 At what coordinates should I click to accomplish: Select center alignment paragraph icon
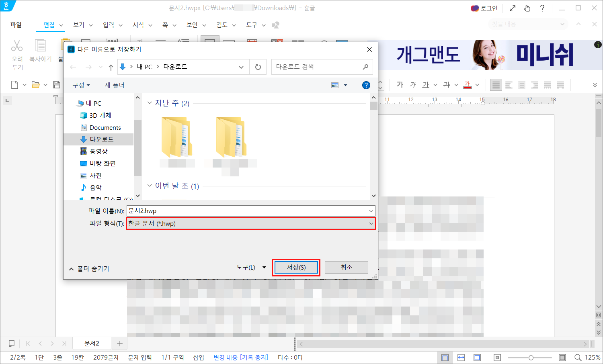pos(522,85)
